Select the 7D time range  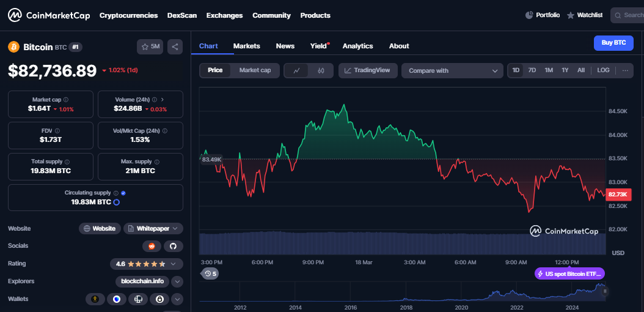[x=532, y=70]
